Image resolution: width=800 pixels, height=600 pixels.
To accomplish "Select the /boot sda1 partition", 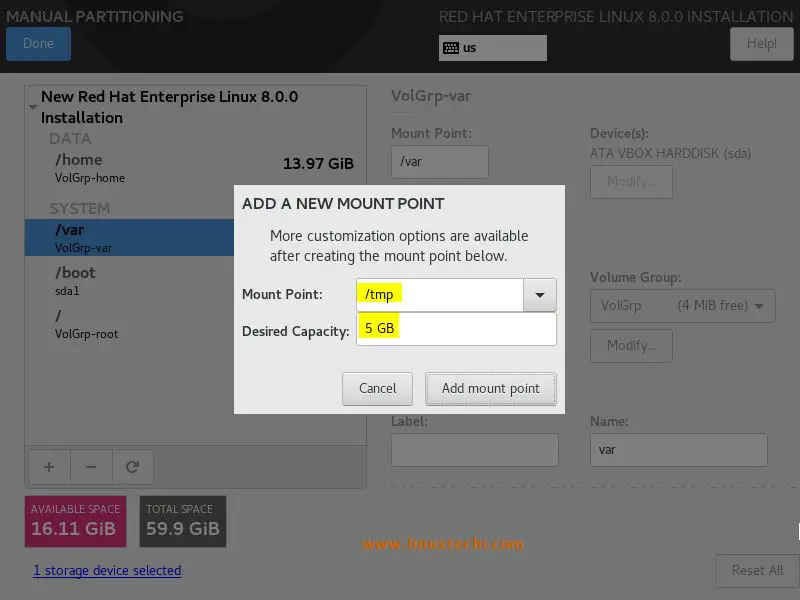I will click(x=130, y=281).
